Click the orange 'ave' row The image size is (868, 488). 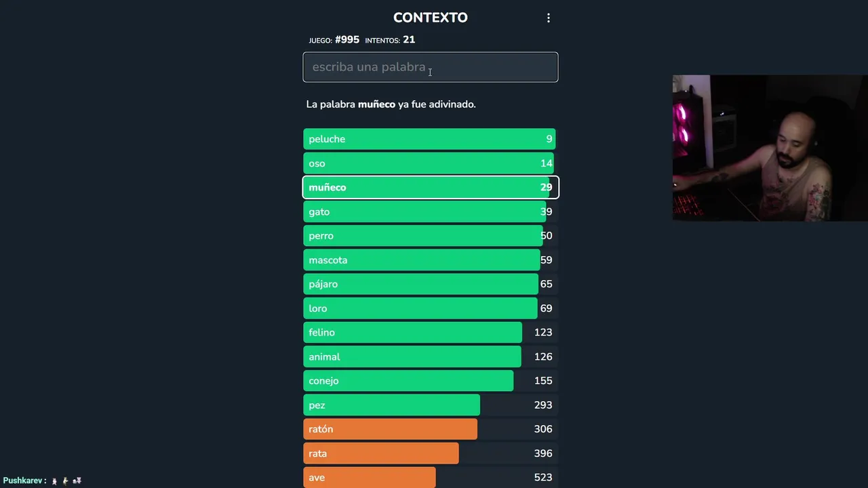430,477
